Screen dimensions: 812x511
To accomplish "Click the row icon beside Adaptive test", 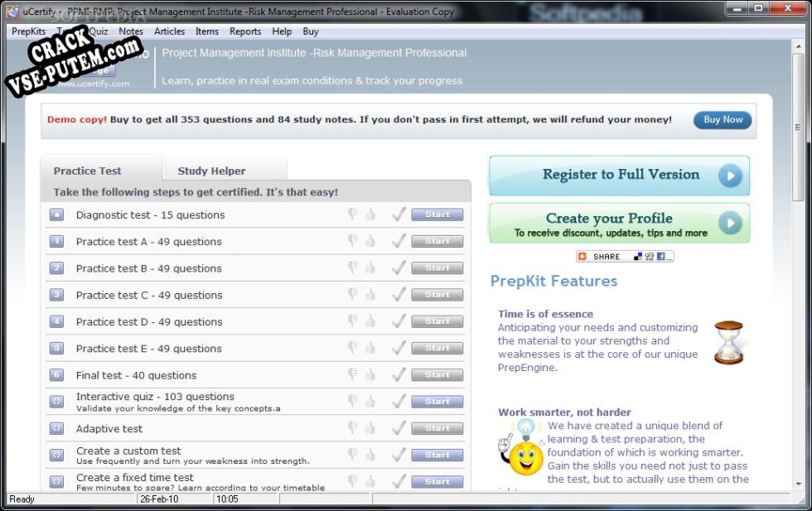I will tap(56, 429).
